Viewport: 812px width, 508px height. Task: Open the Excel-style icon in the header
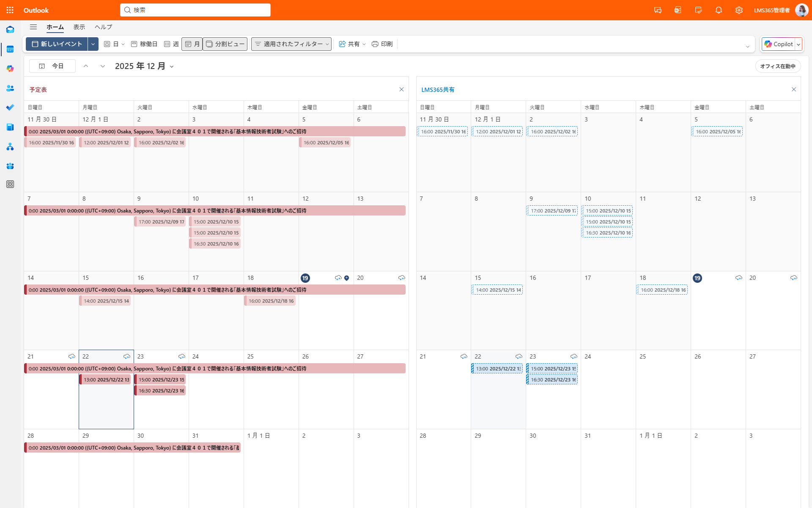(x=678, y=10)
